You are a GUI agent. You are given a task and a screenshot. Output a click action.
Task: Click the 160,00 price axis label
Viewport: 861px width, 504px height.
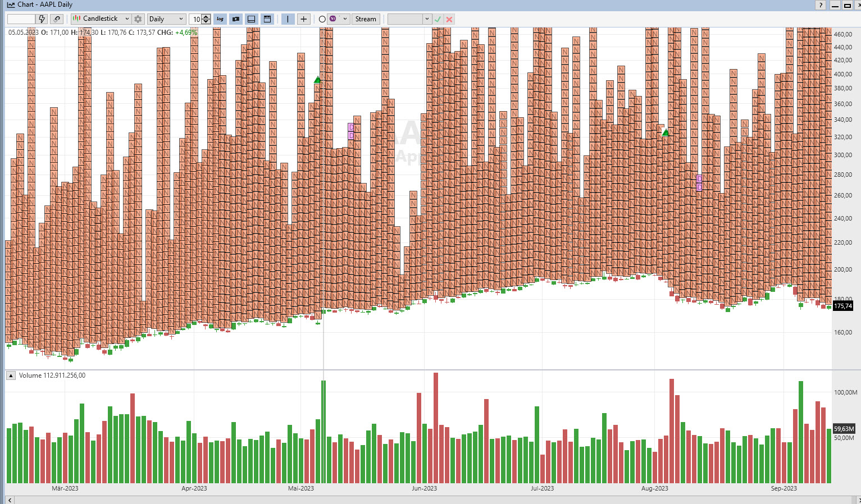[843, 332]
